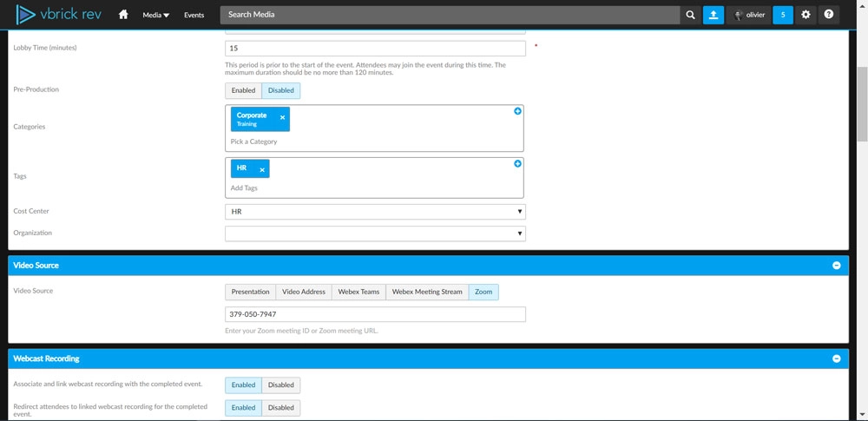Click the plus icon in Categories box
The width and height of the screenshot is (868, 421).
(x=517, y=111)
